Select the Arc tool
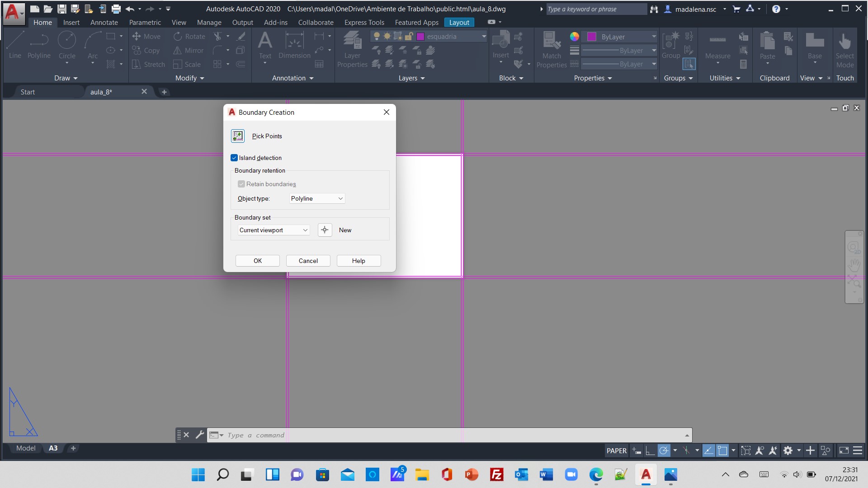868x488 pixels. click(93, 45)
